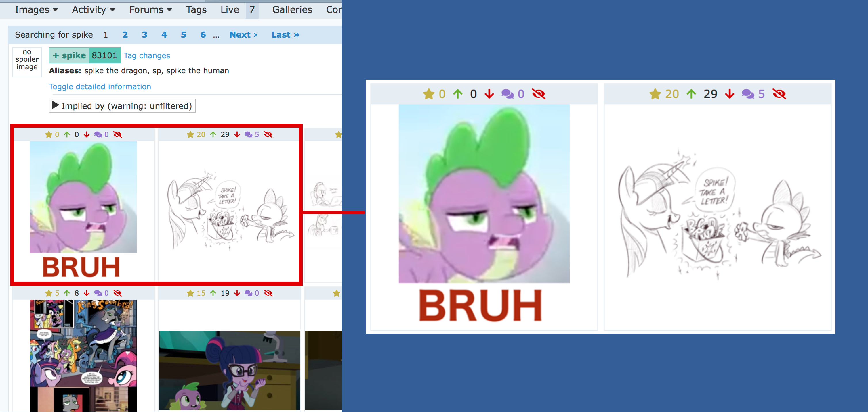This screenshot has height=412, width=868.
Task: Click the Toggle detailed information link
Action: click(100, 87)
